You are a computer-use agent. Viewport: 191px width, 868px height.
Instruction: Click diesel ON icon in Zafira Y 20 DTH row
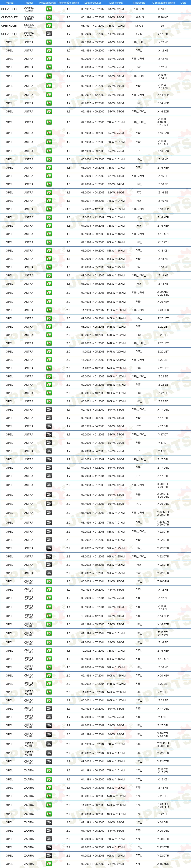[x=49, y=839]
